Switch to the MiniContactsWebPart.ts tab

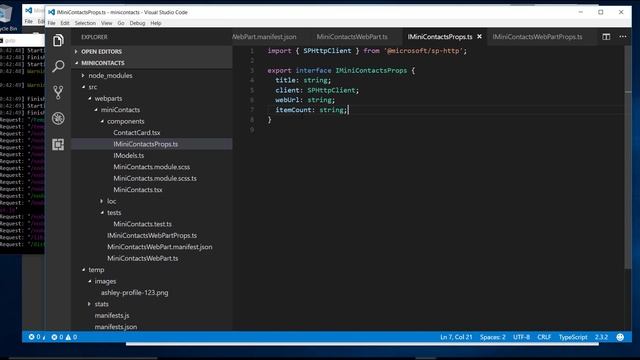pos(352,37)
